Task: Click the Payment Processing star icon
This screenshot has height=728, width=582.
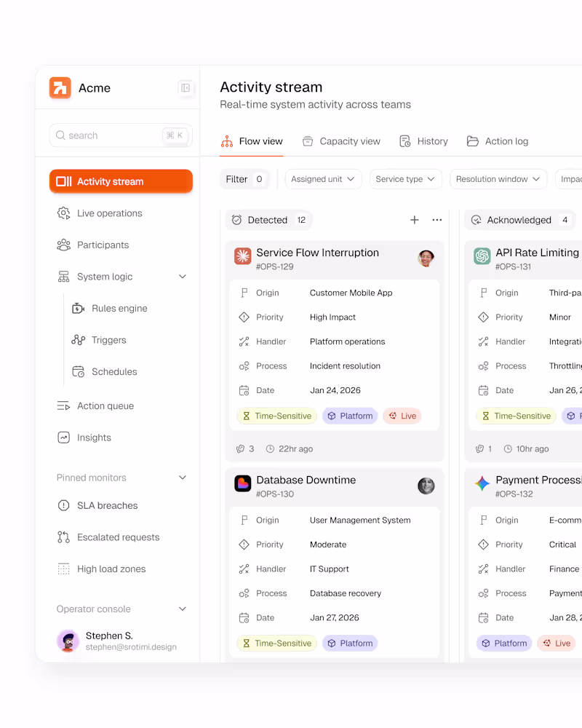Action: pos(482,483)
